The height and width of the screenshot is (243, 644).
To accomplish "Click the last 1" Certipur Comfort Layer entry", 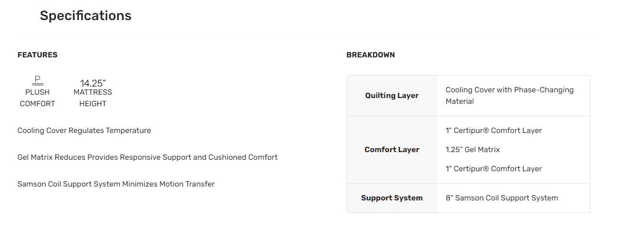I will [x=494, y=169].
